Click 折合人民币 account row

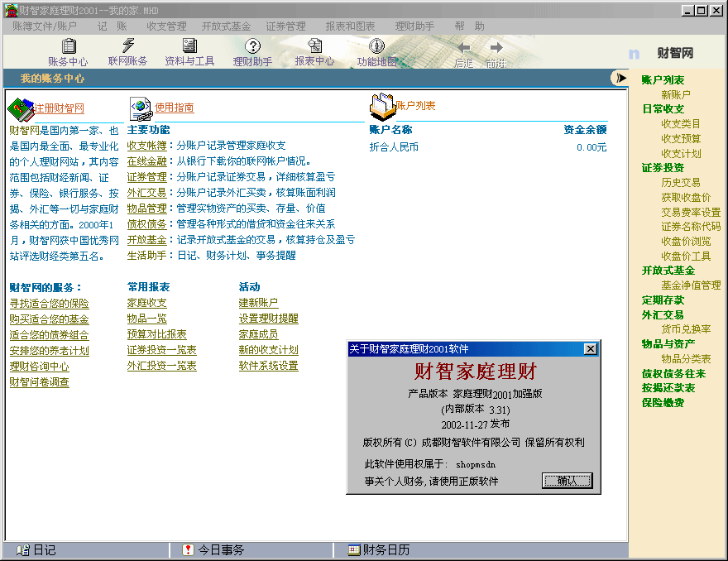click(x=394, y=147)
